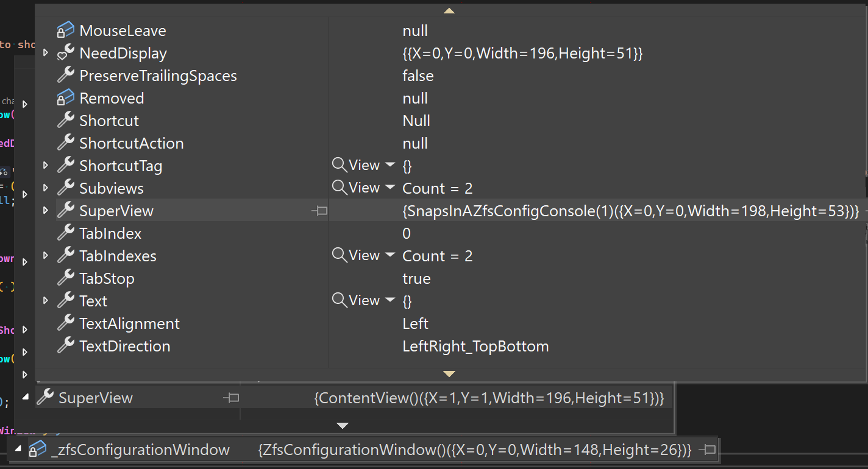Click the wrench icon beside Shortcut

pyautogui.click(x=65, y=120)
